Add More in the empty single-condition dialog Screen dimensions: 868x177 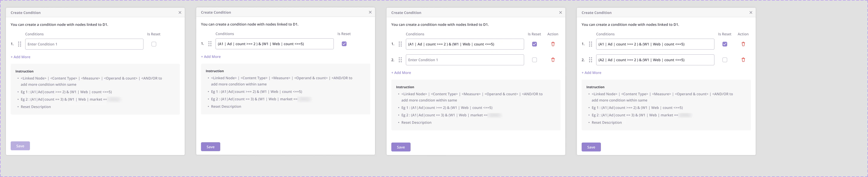coord(20,57)
